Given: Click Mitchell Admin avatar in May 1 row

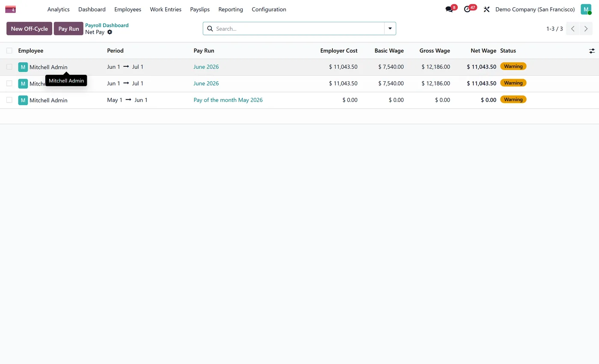Looking at the screenshot, I should [23, 100].
